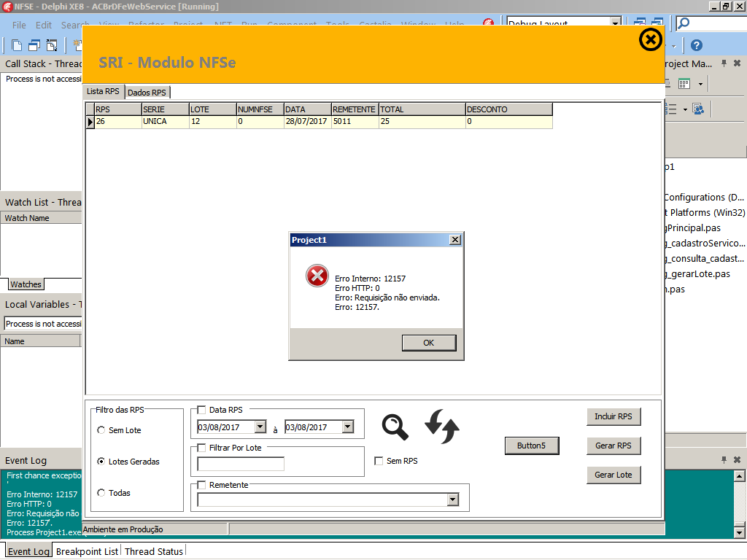Click the Filtrar Por Lote text field
Screen dimensions: 747x560
tap(241, 464)
